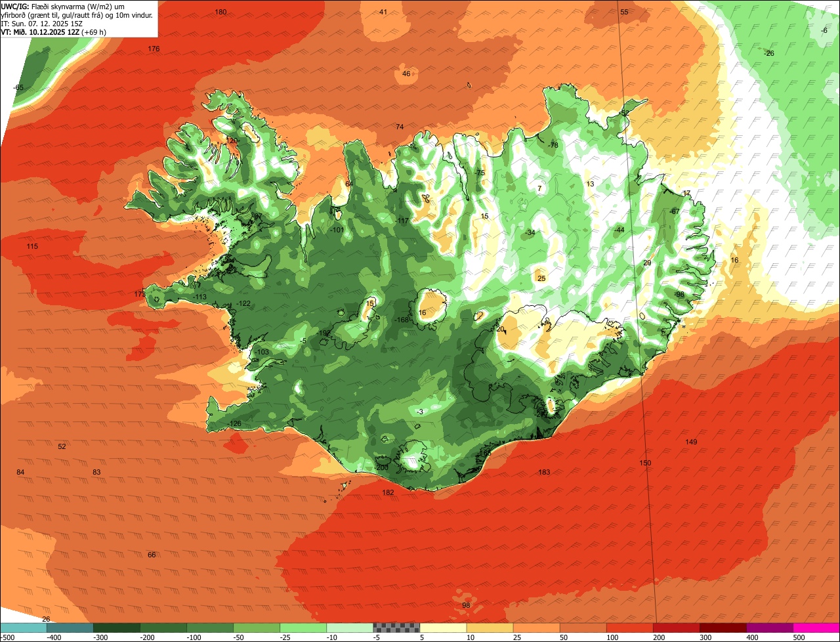The image size is (840, 642).
Task: Pick the 25 to 50 light orange swatch
Action: [x=536, y=628]
